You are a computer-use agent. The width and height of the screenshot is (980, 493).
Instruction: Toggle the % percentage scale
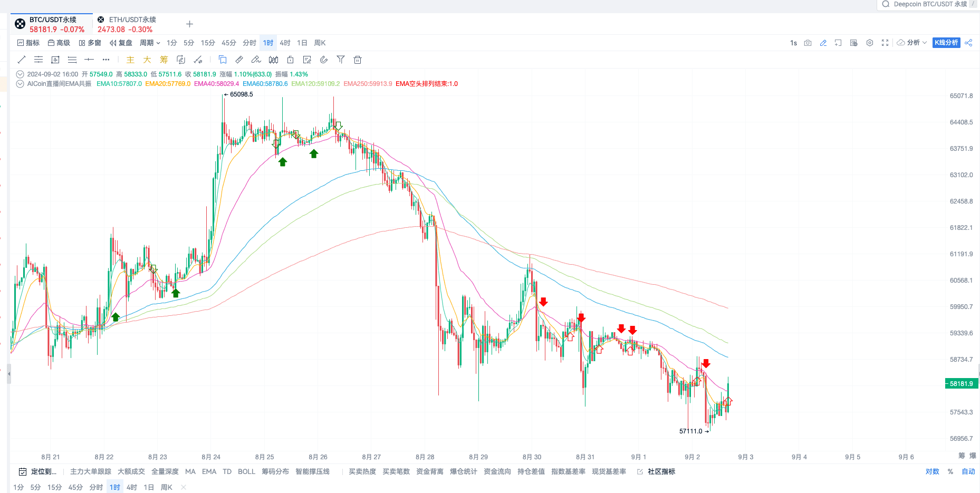coord(950,471)
